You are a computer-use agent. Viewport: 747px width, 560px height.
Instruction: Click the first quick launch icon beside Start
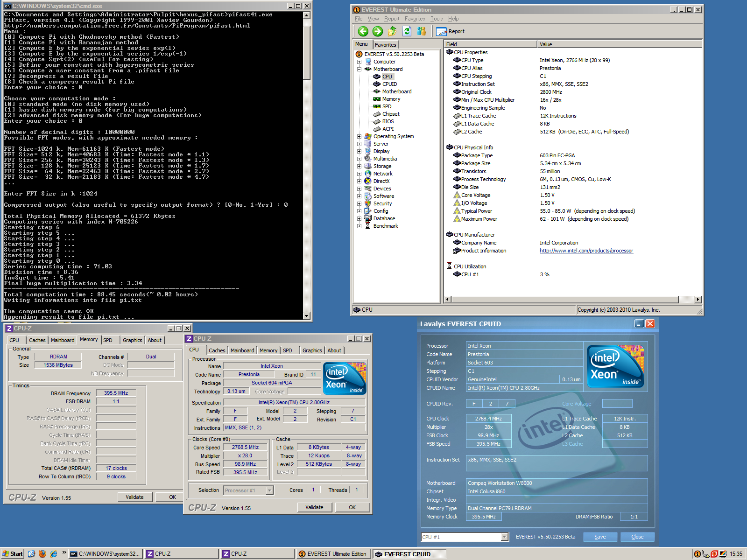point(31,554)
